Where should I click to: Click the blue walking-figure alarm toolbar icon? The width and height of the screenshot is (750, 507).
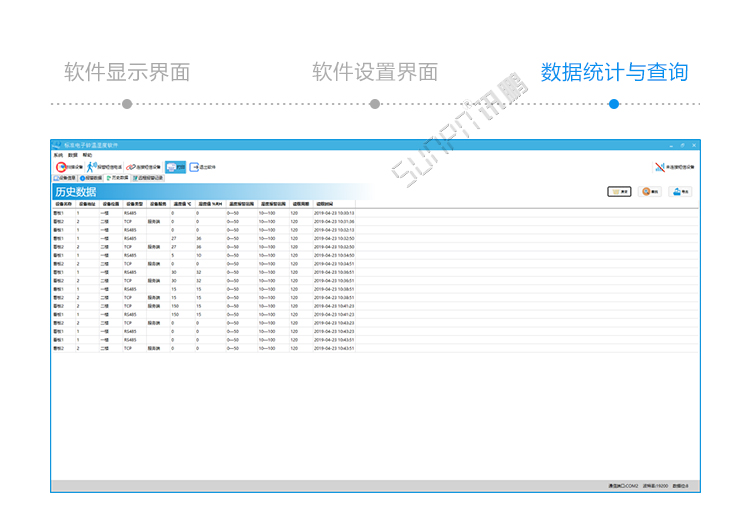coord(91,167)
